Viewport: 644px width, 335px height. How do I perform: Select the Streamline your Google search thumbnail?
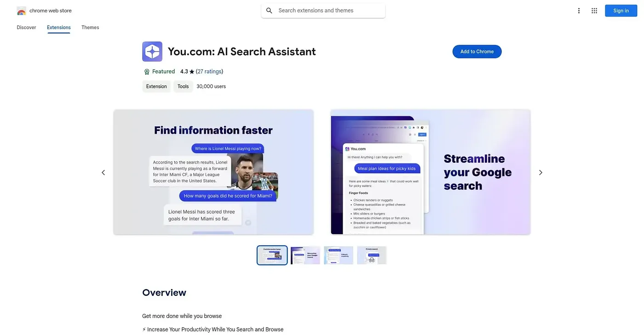click(x=305, y=255)
